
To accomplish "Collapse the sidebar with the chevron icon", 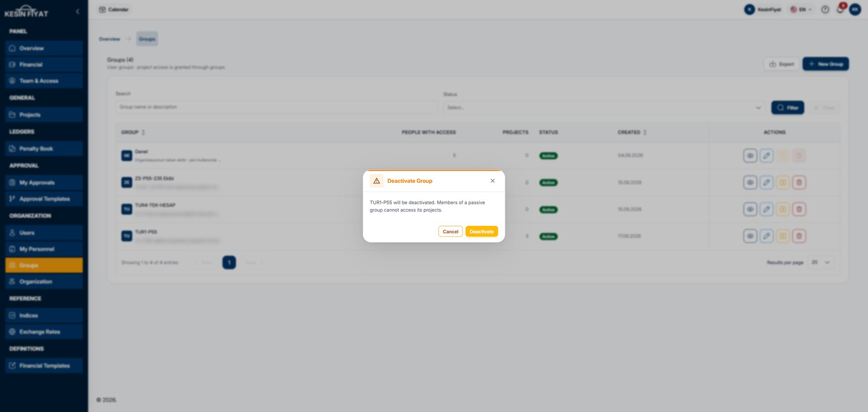I will pos(77,12).
